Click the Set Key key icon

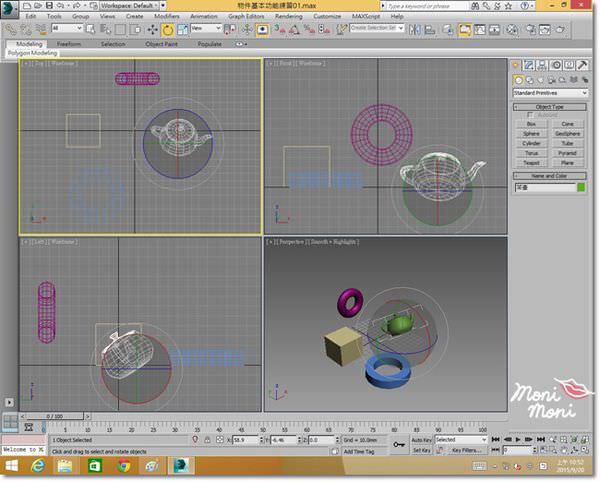(398, 444)
